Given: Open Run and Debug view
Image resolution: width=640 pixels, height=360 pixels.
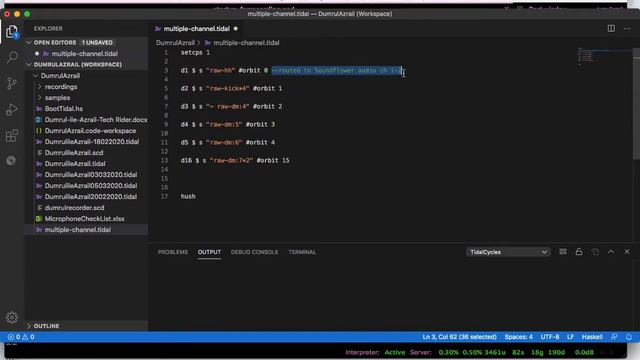Looking at the screenshot, I should pyautogui.click(x=12, y=109).
